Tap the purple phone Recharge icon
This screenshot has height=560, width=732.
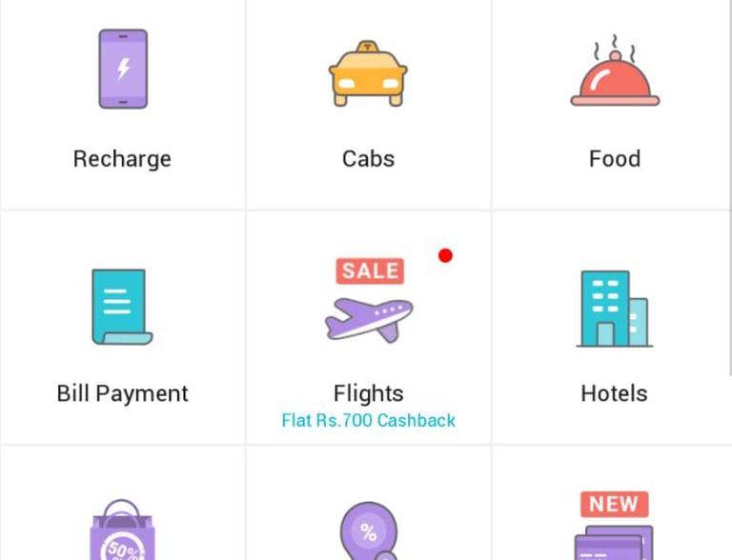pyautogui.click(x=123, y=69)
